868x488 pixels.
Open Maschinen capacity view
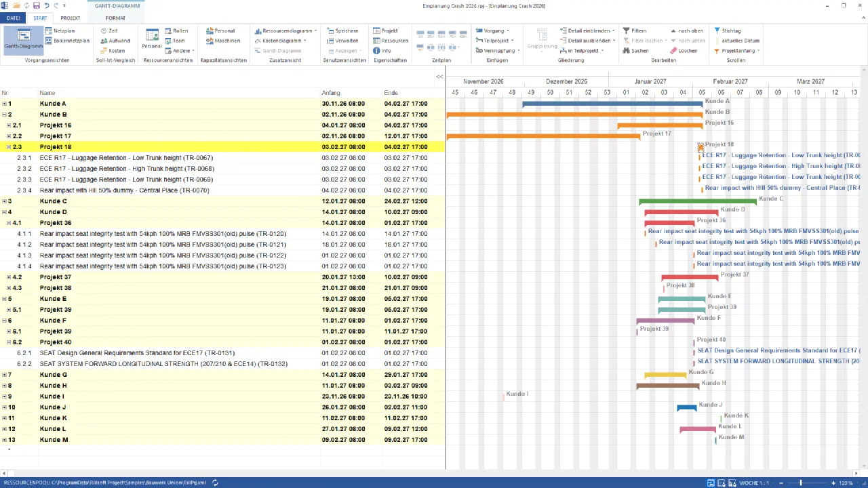[223, 41]
